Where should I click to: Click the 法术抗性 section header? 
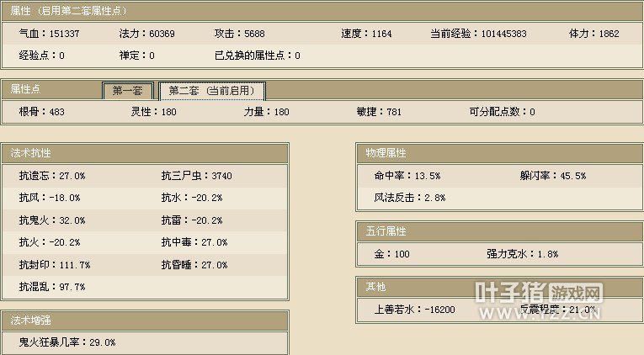pos(145,153)
